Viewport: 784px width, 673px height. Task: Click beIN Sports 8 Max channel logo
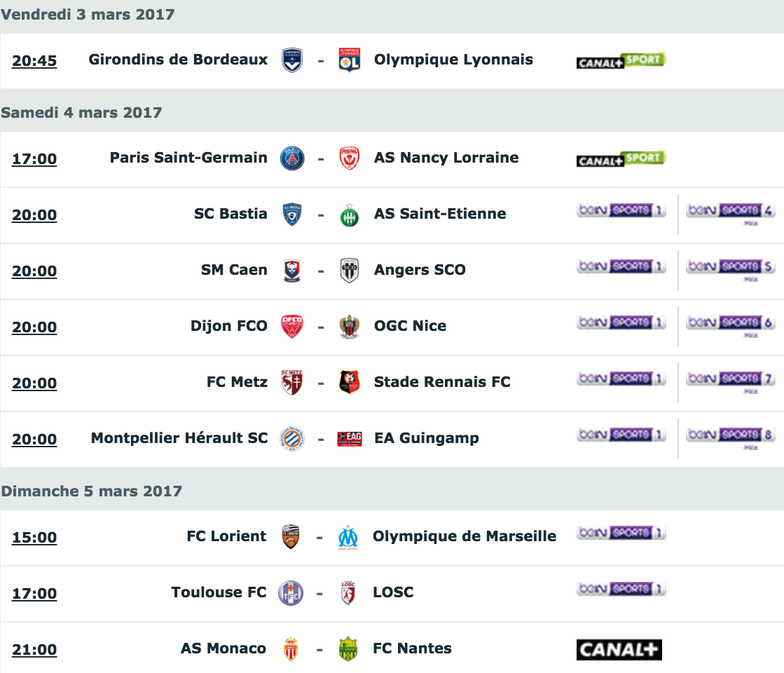[x=731, y=438]
